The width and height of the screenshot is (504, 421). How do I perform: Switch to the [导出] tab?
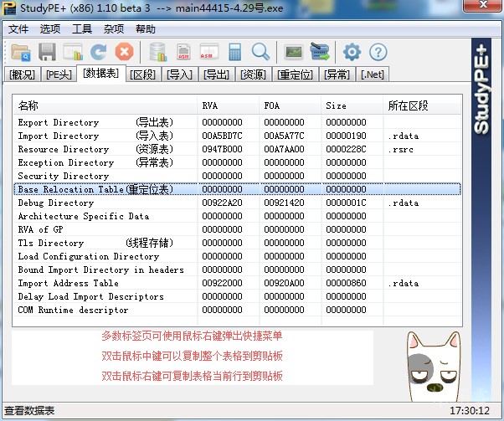(216, 74)
